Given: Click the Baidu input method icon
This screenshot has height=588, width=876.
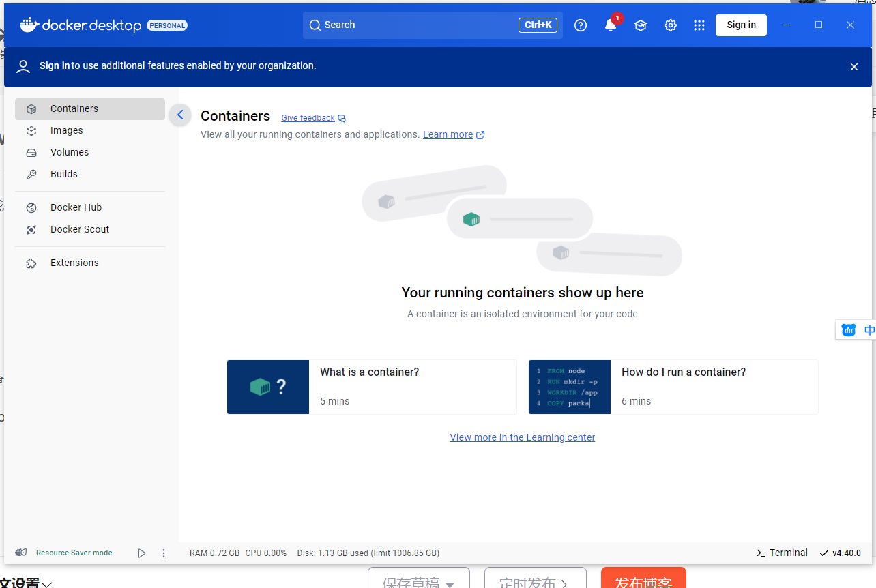Looking at the screenshot, I should [849, 330].
